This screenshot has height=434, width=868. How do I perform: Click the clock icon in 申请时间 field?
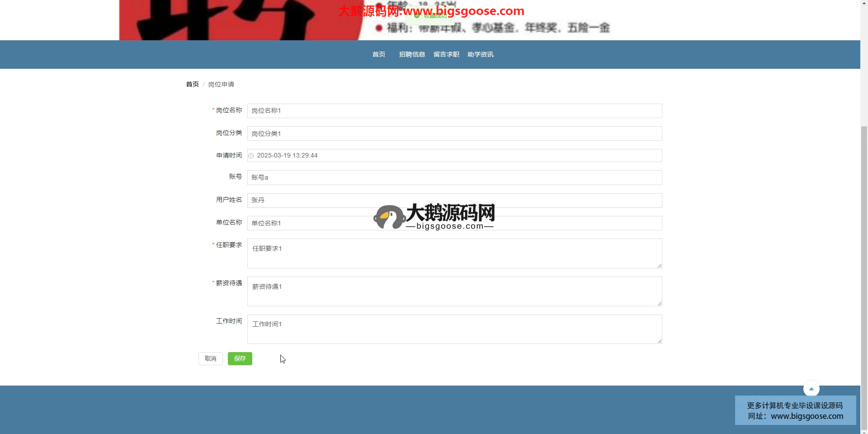251,156
